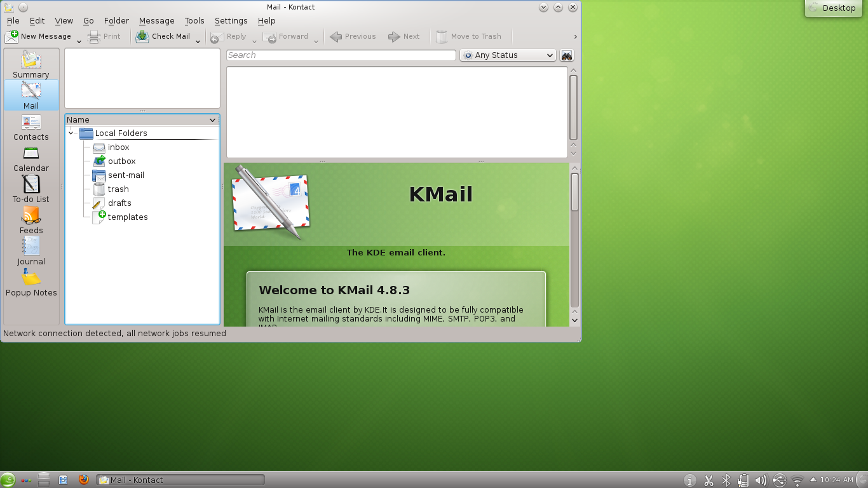
Task: Click preview pane scrollbar down arrow
Action: [x=574, y=320]
